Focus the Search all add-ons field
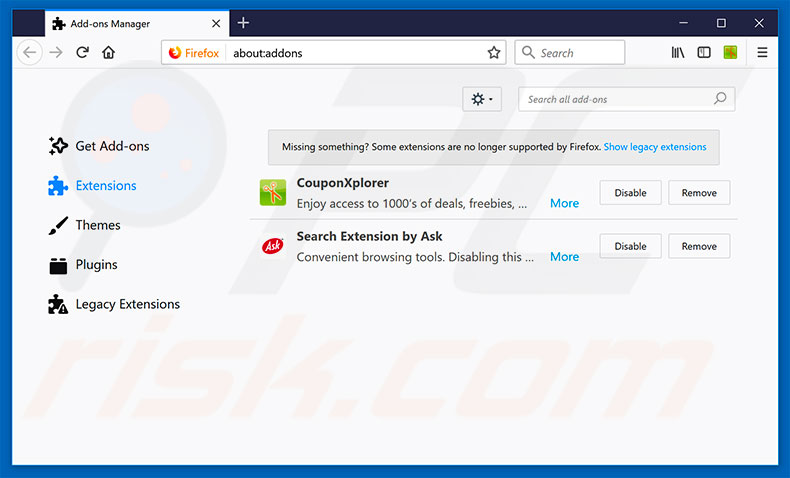The image size is (790, 478). (x=627, y=99)
